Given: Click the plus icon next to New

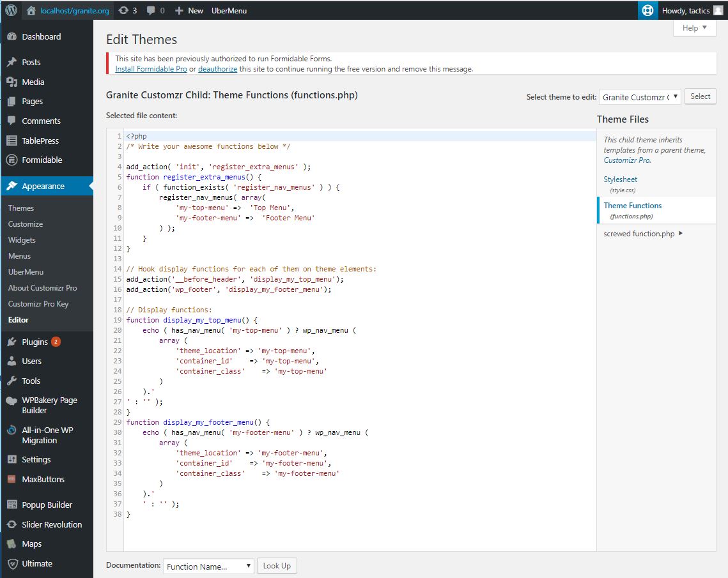Looking at the screenshot, I should click(179, 10).
